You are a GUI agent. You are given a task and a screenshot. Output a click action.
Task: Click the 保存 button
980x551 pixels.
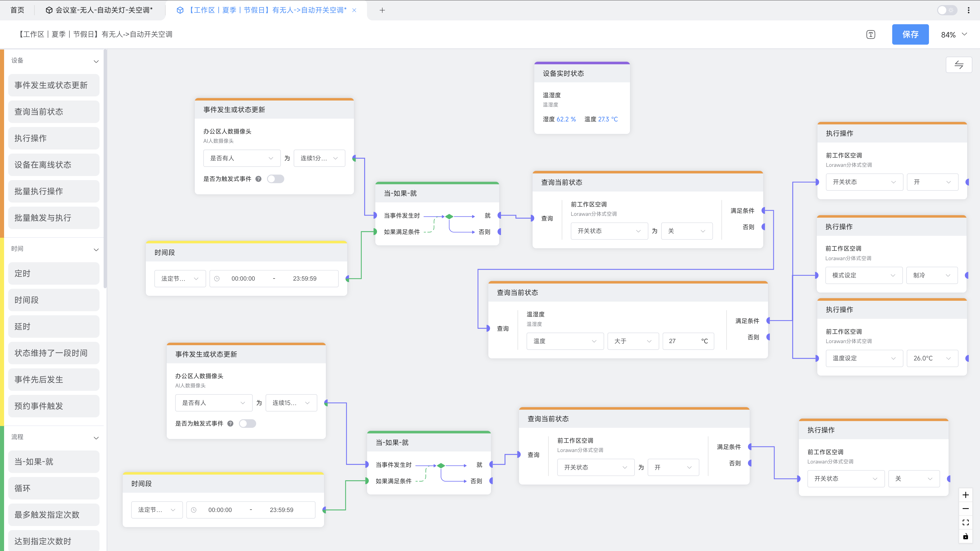(x=910, y=35)
